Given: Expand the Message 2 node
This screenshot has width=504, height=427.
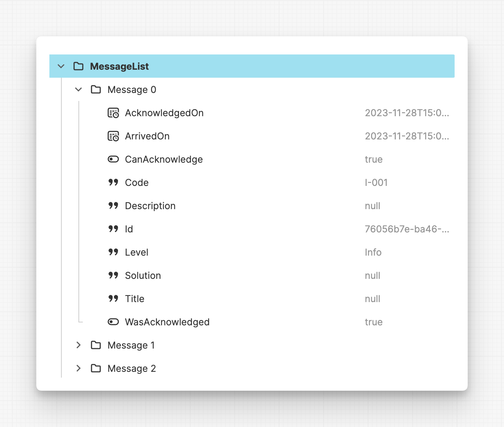Looking at the screenshot, I should point(78,368).
